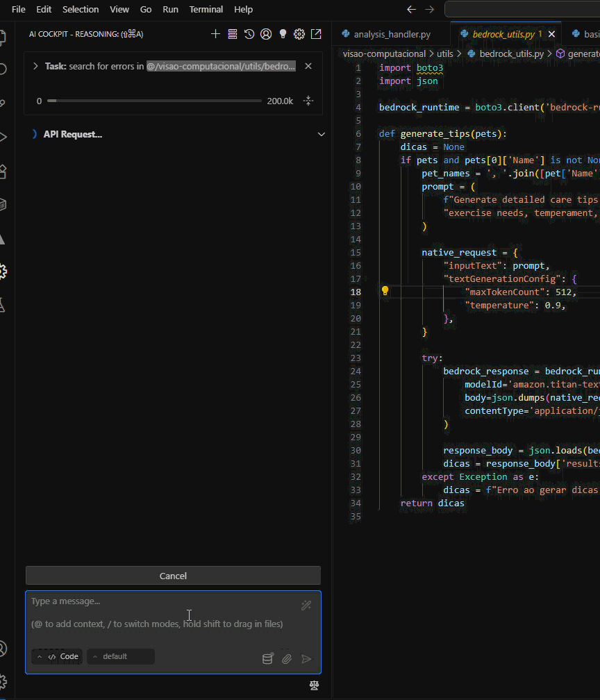Image resolution: width=600 pixels, height=700 pixels.
Task: Open the context database icon near send
Action: [268, 658]
